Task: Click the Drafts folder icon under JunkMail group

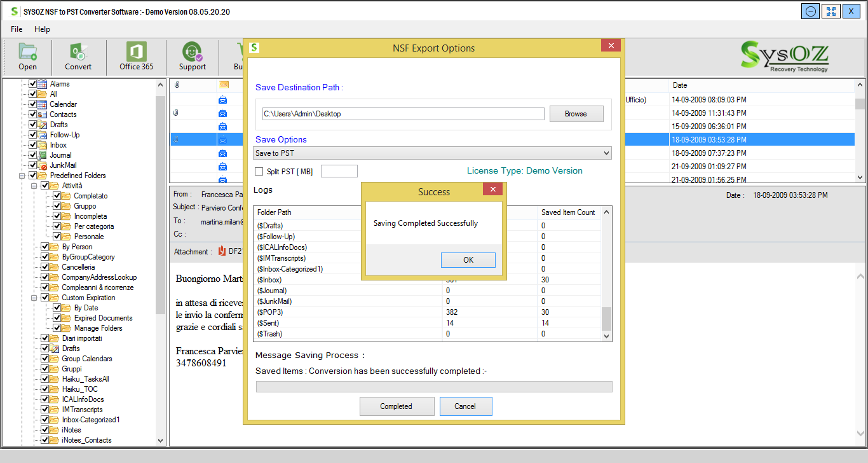Action: [42, 125]
